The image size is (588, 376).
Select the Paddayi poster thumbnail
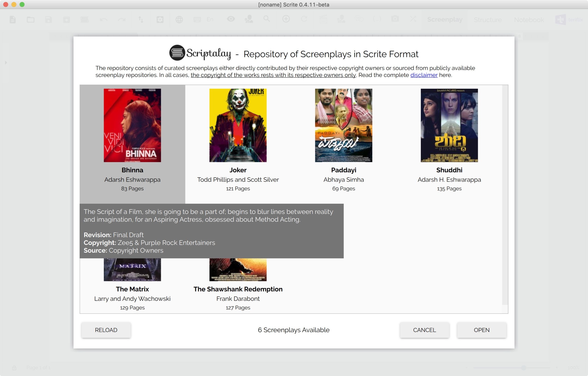coord(343,125)
